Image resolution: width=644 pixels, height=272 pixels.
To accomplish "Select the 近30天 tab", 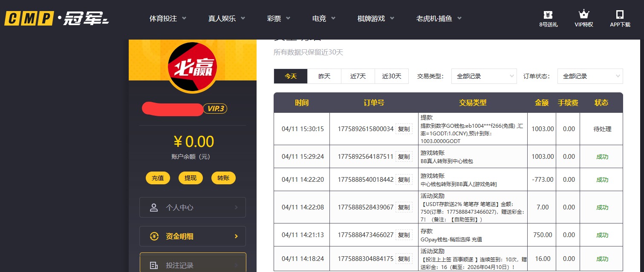I will coord(391,76).
